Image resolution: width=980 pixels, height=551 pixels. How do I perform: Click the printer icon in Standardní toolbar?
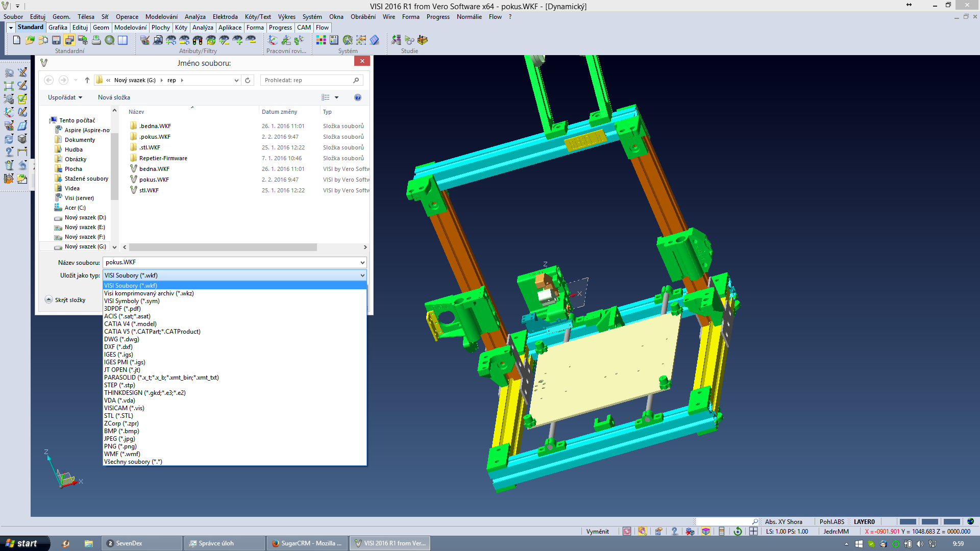pyautogui.click(x=96, y=40)
